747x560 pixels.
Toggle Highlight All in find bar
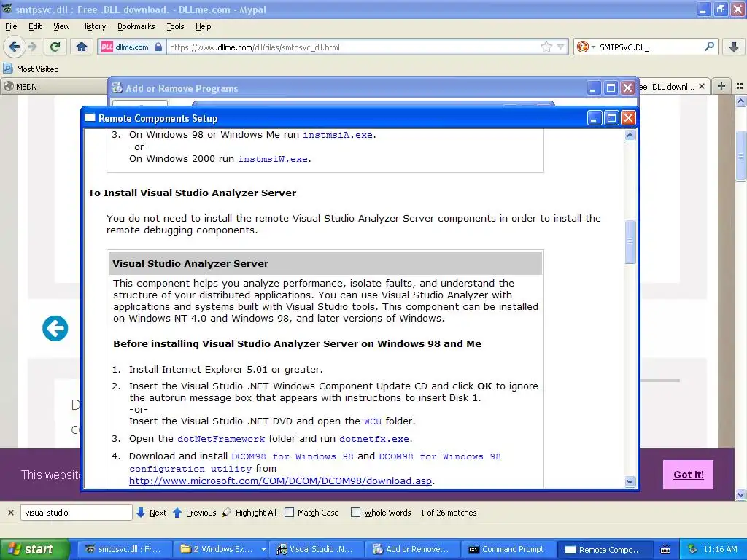[249, 513]
